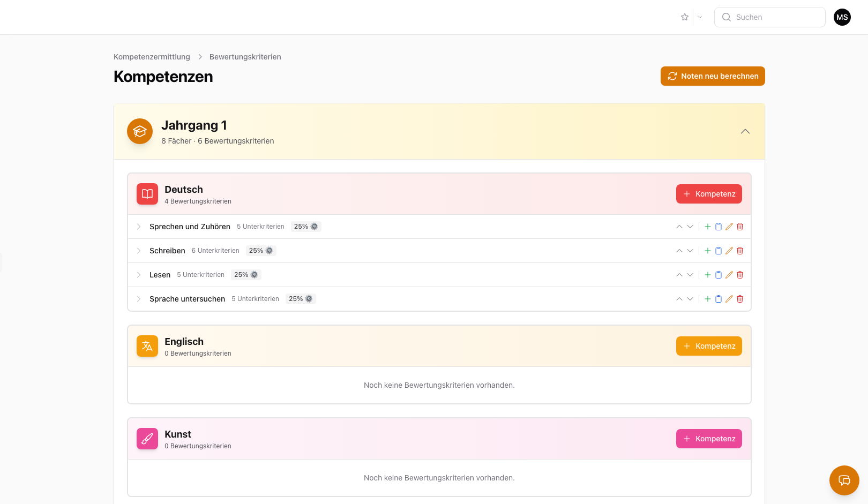Expand the Sprechen und Zuhören row
This screenshot has width=868, height=504.
(x=139, y=227)
